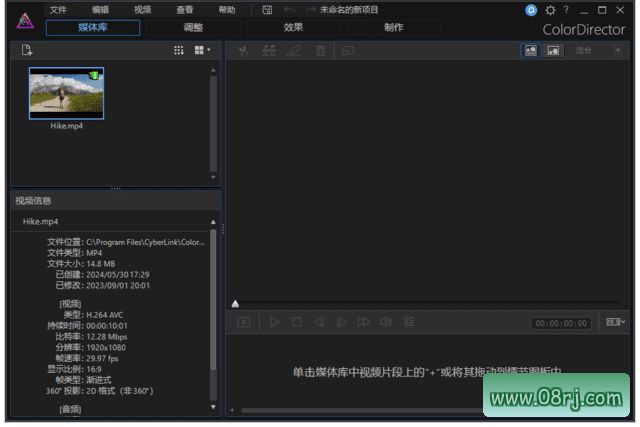Collapse the Hike.mp4 video info section

213,222
